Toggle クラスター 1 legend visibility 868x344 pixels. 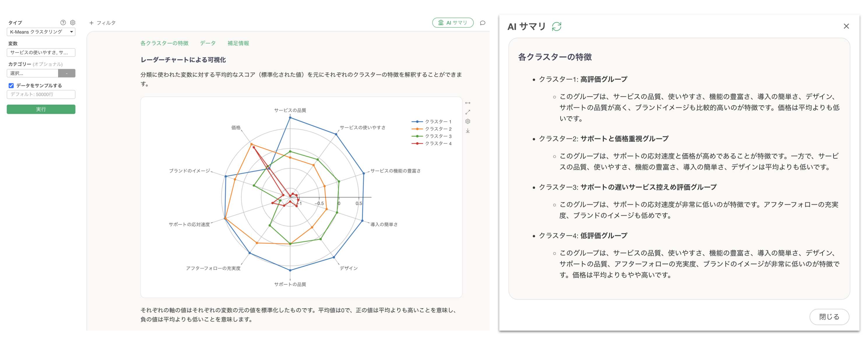tap(431, 122)
